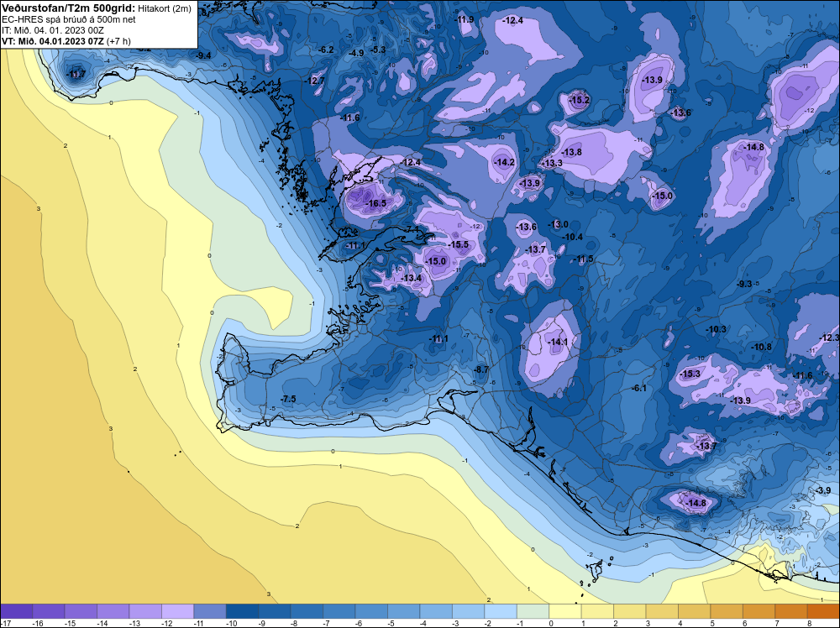Click the -13.0 temperature value
Viewport: 840px width, 628px height.
click(559, 224)
